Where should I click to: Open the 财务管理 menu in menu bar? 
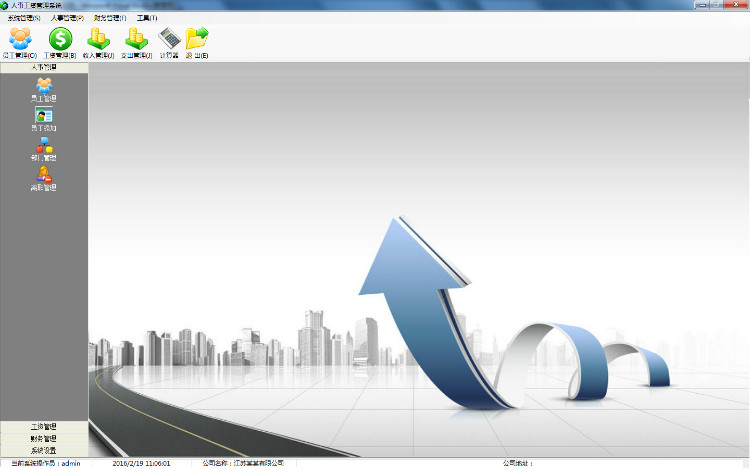(x=110, y=18)
